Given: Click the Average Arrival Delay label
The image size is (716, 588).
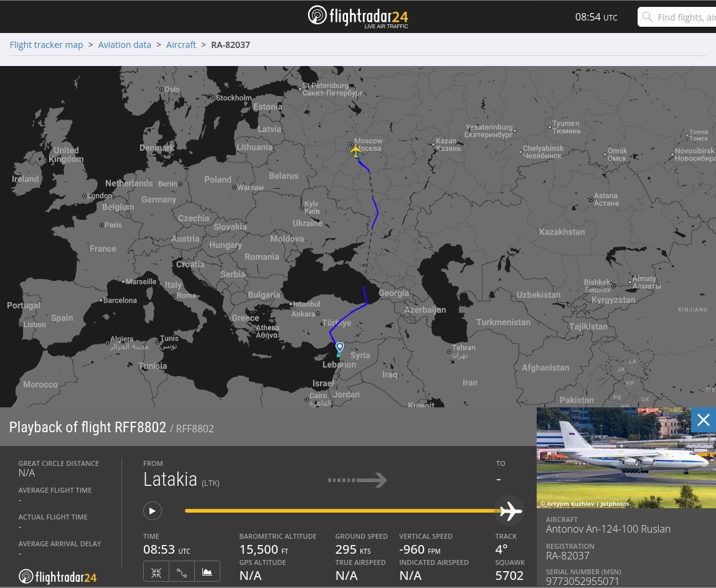Looking at the screenshot, I should click(x=60, y=544).
